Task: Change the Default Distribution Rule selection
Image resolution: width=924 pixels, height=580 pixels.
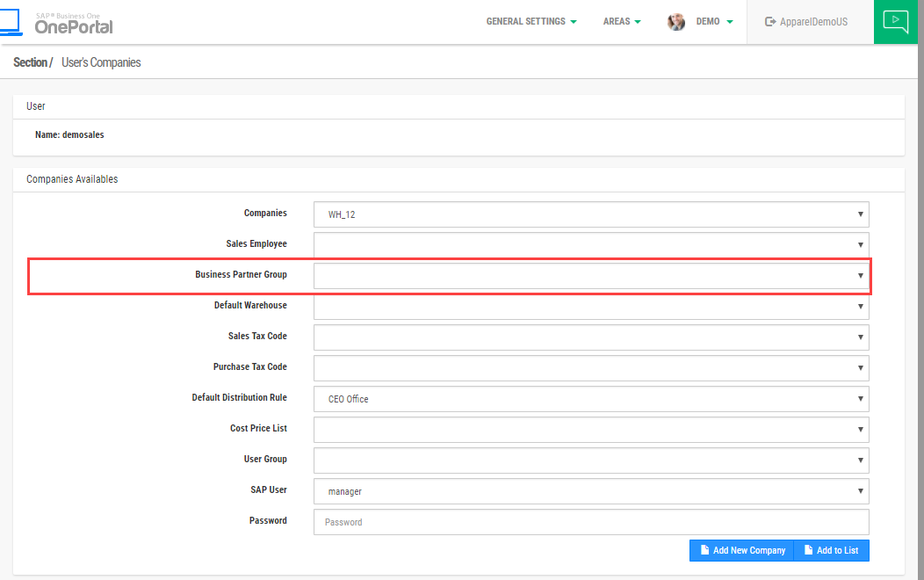Action: click(590, 399)
